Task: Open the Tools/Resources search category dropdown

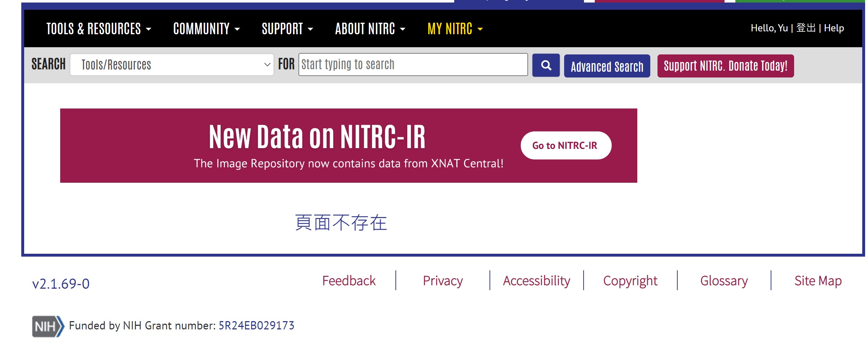Action: tap(172, 65)
